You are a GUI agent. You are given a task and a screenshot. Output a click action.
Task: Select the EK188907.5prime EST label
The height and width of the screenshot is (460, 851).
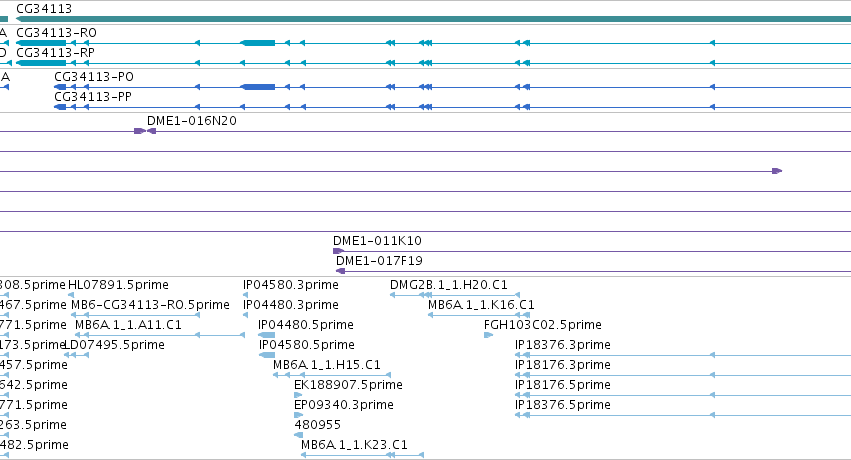coord(348,385)
